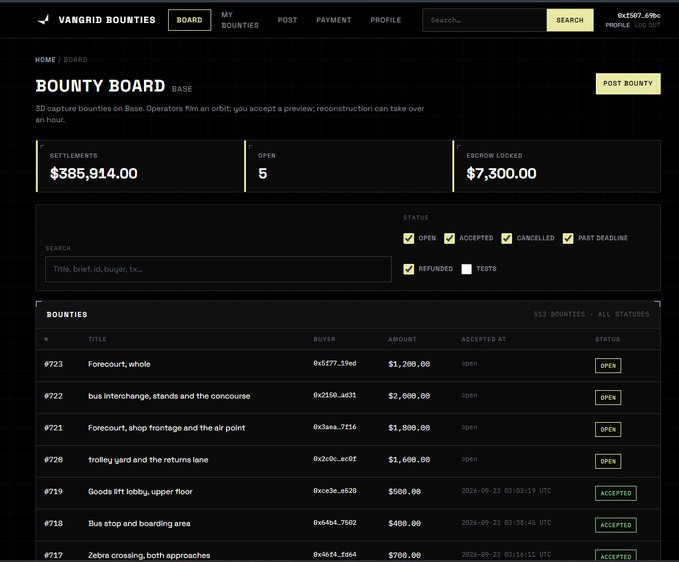679x562 pixels.
Task: Click buyer address 0x64b4…7502
Action: pos(335,523)
